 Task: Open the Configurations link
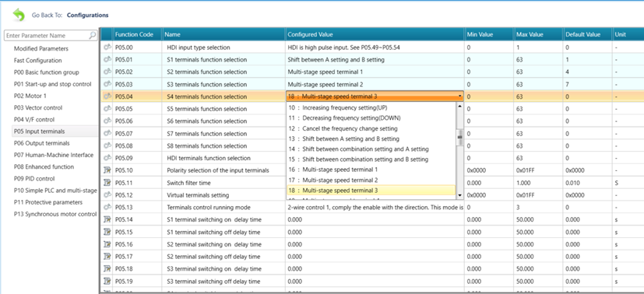point(87,16)
